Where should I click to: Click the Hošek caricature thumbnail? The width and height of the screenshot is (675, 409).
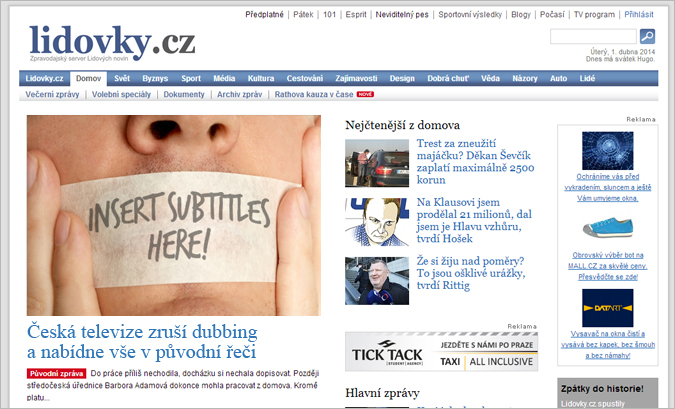coord(377,222)
